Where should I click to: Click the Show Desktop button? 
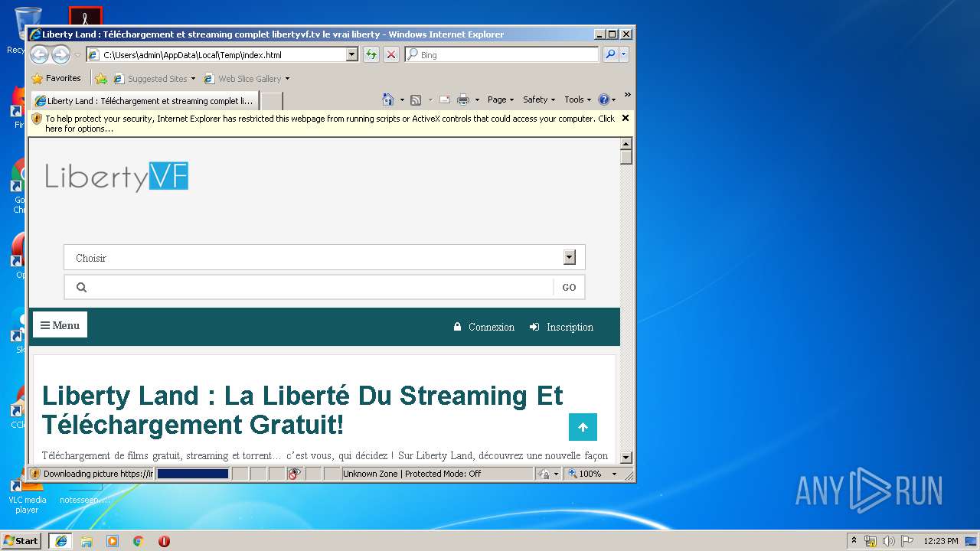(972, 541)
